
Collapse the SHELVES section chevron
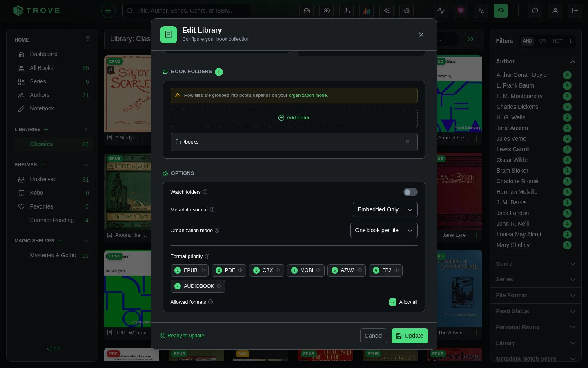[x=86, y=165]
